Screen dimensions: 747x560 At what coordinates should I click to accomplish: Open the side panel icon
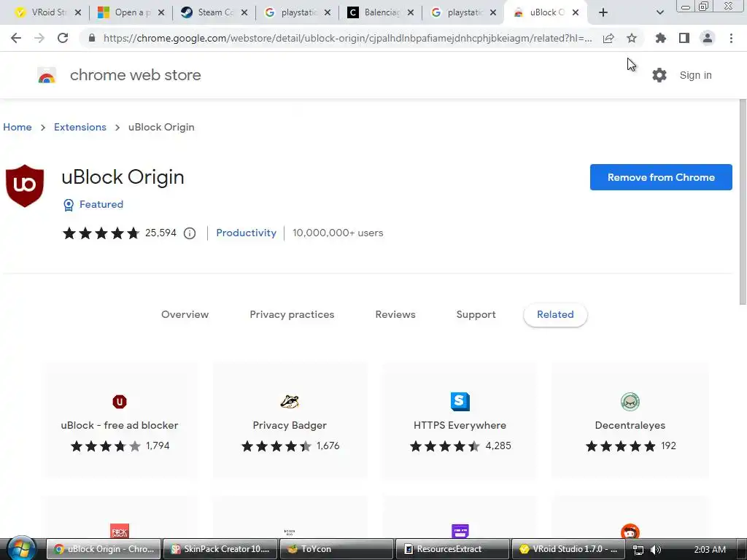684,38
